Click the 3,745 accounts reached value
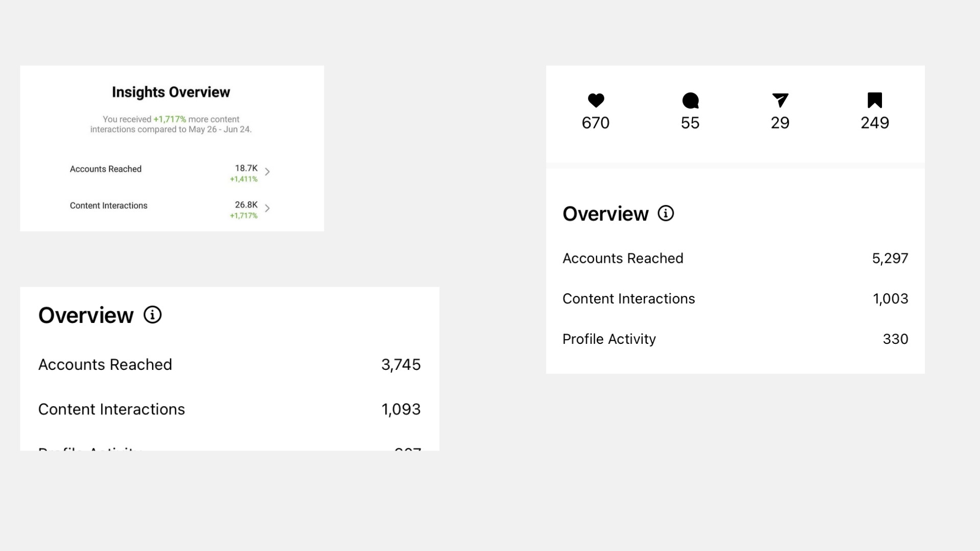The image size is (980, 551). (x=401, y=365)
